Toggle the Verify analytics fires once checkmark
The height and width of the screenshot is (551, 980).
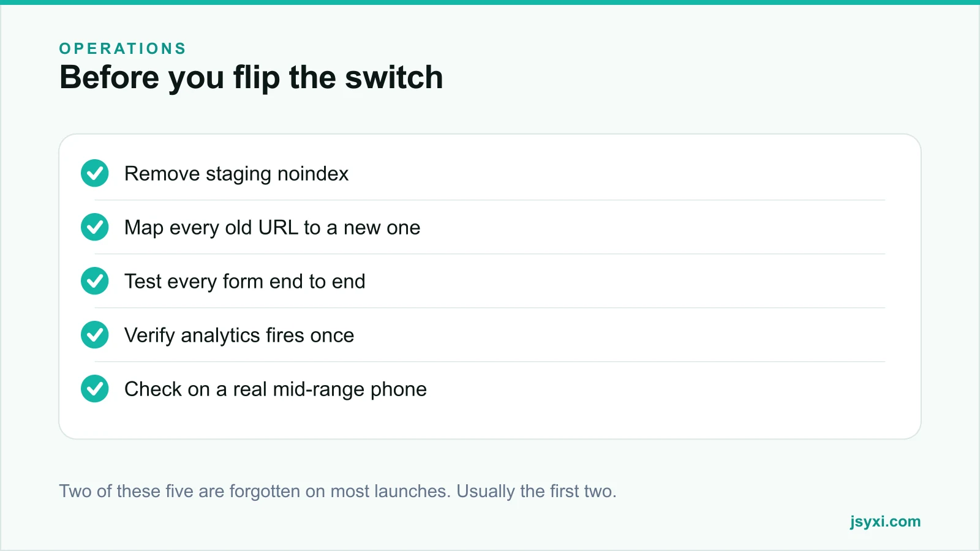[x=95, y=335]
